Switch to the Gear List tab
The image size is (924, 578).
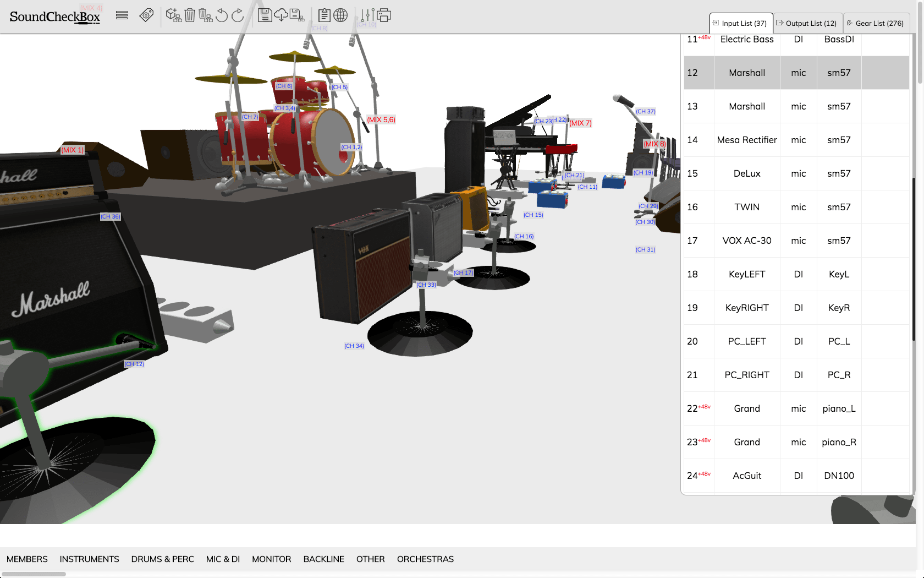876,23
